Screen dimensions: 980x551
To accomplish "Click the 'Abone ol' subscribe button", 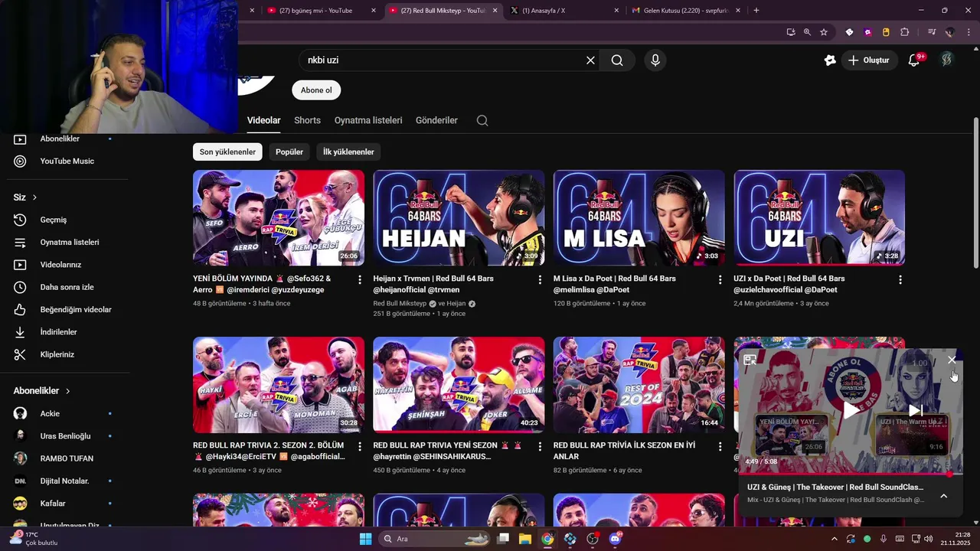I will click(316, 90).
